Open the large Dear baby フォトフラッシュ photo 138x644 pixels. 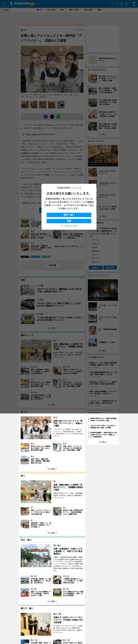pyautogui.click(x=103, y=156)
